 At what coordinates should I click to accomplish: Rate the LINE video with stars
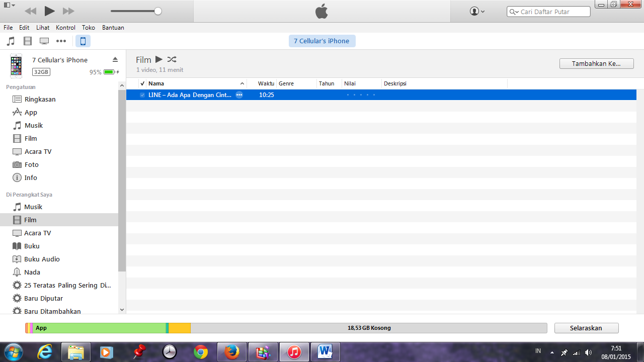coord(361,95)
